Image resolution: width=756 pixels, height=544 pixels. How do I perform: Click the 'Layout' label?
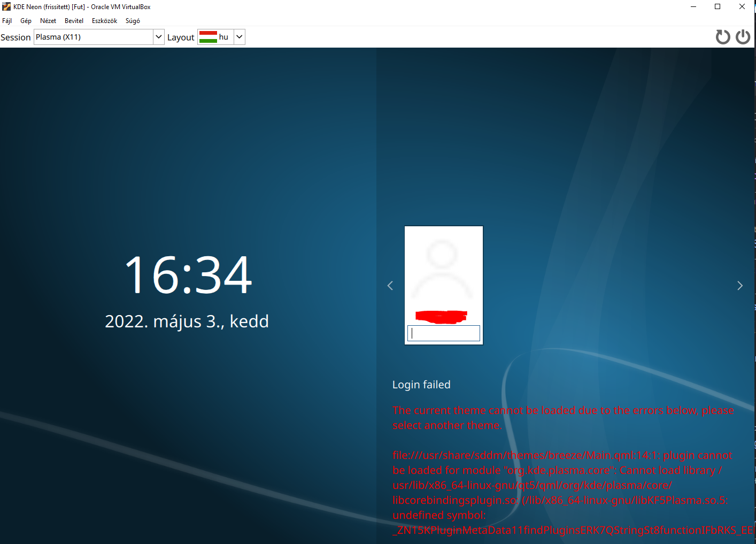[x=181, y=37]
